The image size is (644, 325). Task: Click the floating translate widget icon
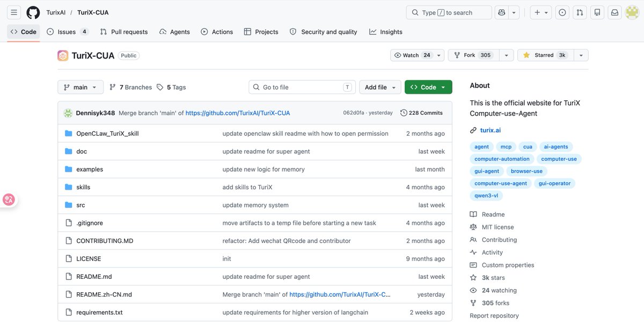coord(9,200)
